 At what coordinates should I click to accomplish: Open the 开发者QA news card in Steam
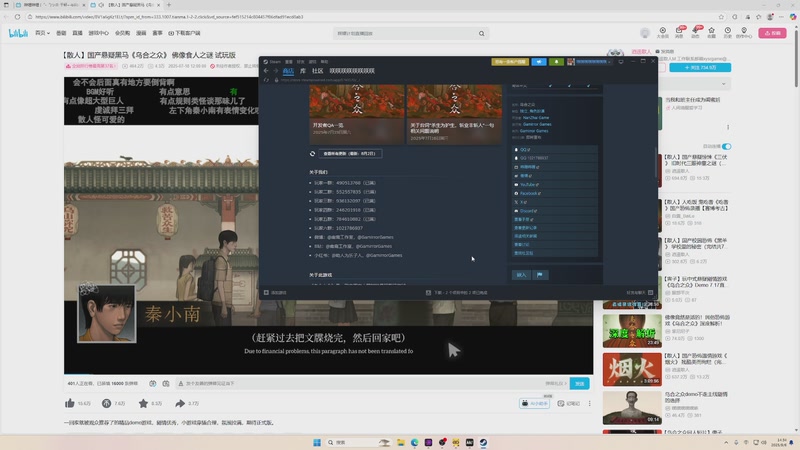(357, 114)
